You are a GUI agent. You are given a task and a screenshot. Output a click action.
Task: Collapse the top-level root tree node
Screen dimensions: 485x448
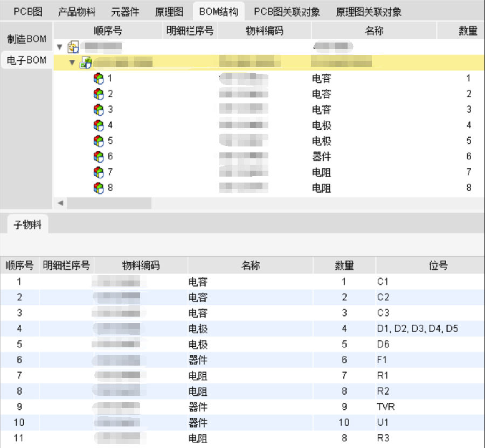(60, 47)
